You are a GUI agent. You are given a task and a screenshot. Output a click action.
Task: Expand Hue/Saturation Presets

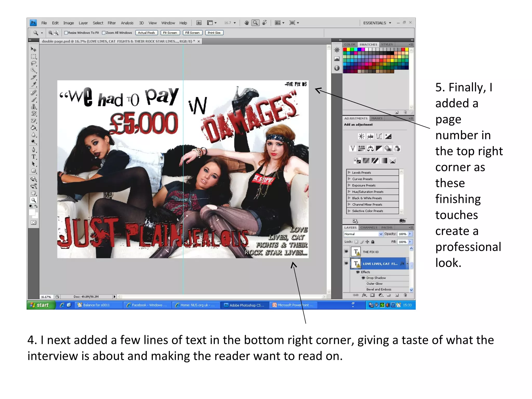click(349, 191)
